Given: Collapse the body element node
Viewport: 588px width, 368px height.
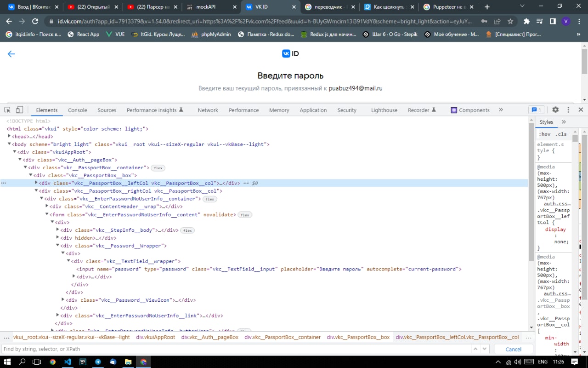Looking at the screenshot, I should pos(9,144).
